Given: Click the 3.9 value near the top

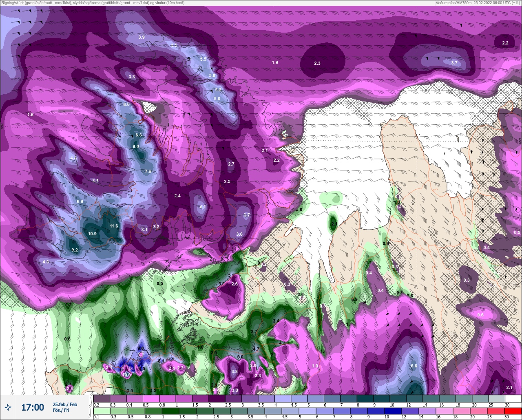Looking at the screenshot, I should pyautogui.click(x=142, y=37).
